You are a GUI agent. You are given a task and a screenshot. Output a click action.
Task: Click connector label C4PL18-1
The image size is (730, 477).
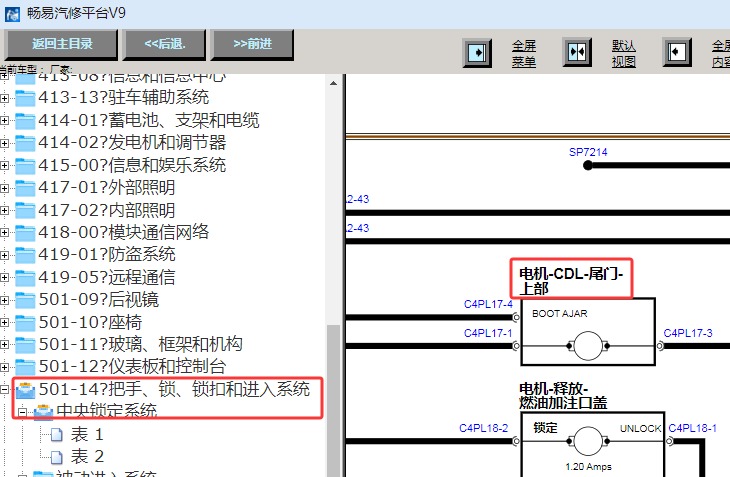point(693,428)
